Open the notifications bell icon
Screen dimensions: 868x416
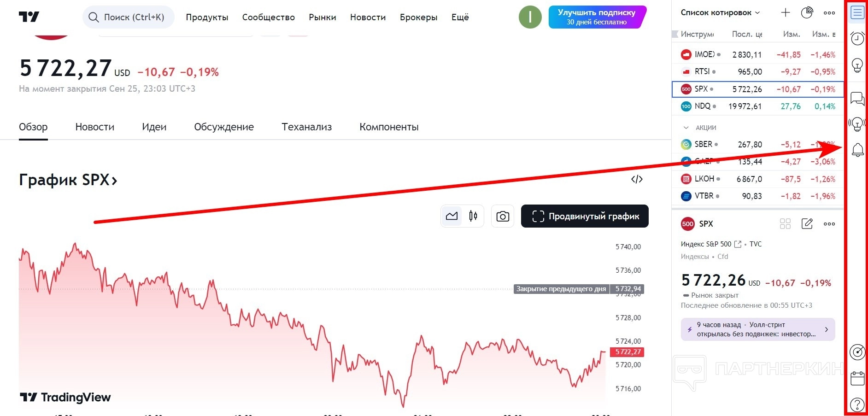(x=857, y=150)
